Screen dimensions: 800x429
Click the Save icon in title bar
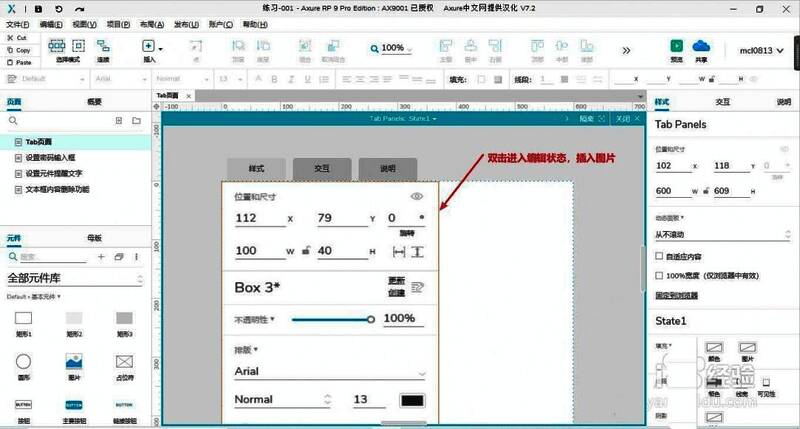(40, 8)
